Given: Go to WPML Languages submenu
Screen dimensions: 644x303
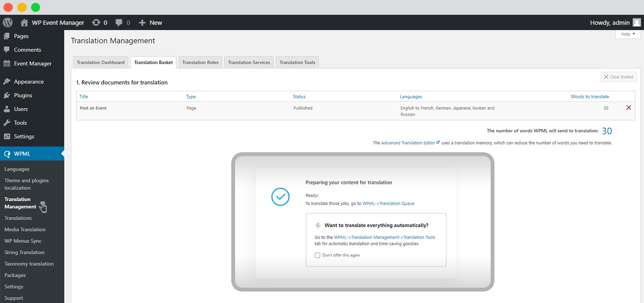Looking at the screenshot, I should point(17,169).
